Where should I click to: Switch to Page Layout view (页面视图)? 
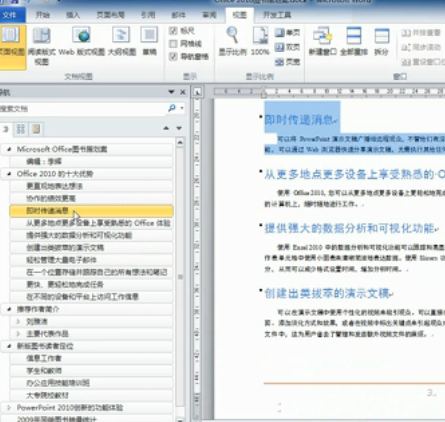12,47
